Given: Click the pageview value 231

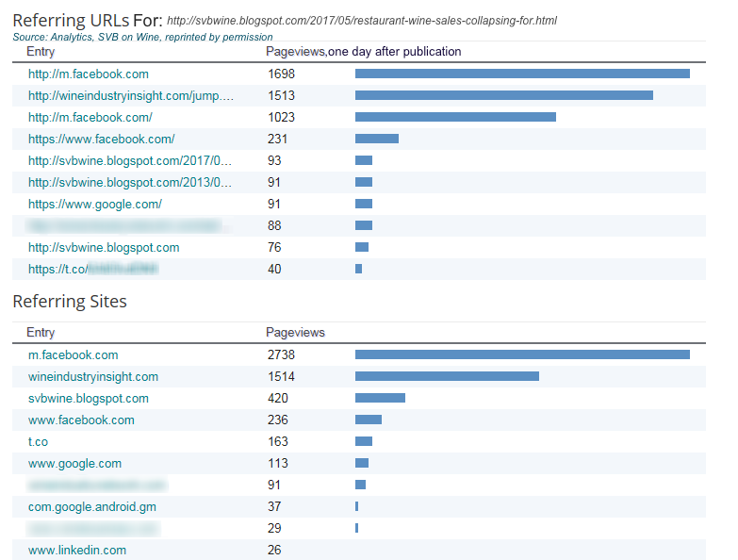Looking at the screenshot, I should 277,139.
